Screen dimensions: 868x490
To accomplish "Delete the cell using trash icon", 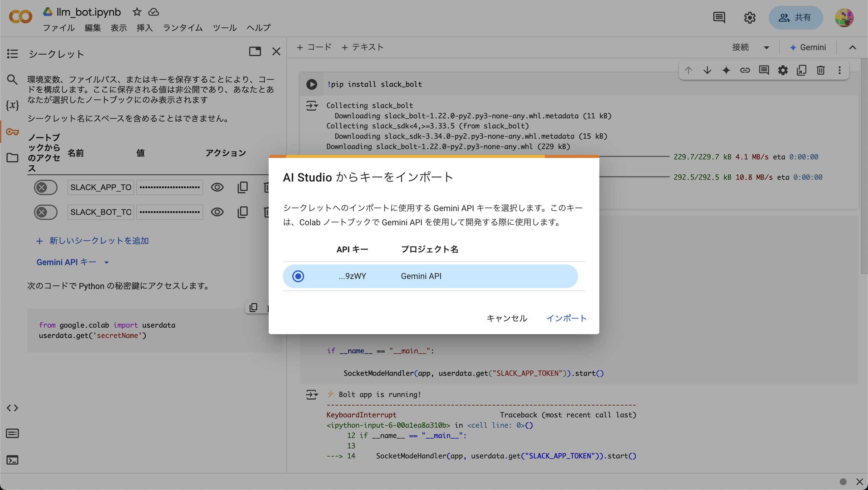I will (820, 70).
